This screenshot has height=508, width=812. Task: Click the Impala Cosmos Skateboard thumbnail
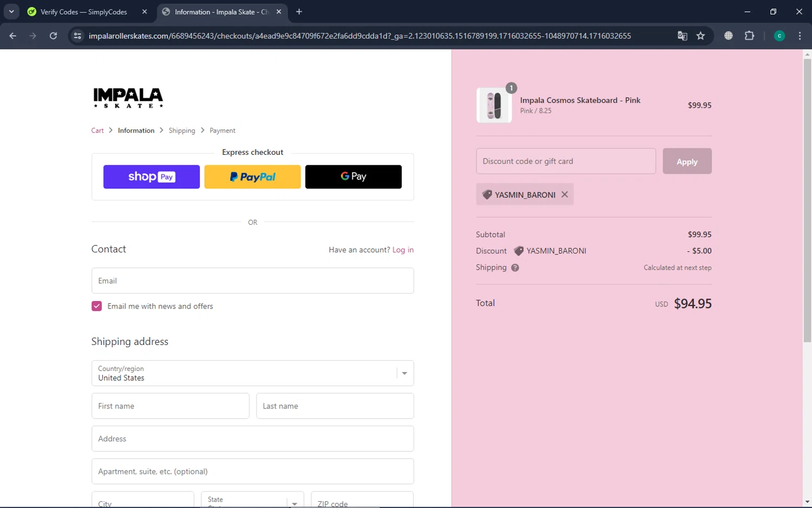coord(494,105)
